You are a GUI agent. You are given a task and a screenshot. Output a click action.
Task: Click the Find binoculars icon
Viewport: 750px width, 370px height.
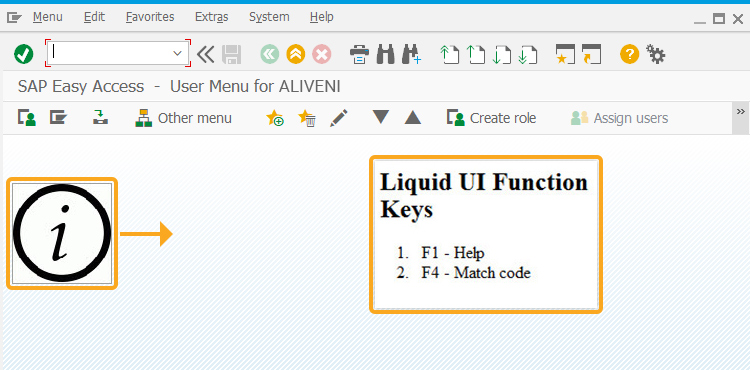[386, 54]
